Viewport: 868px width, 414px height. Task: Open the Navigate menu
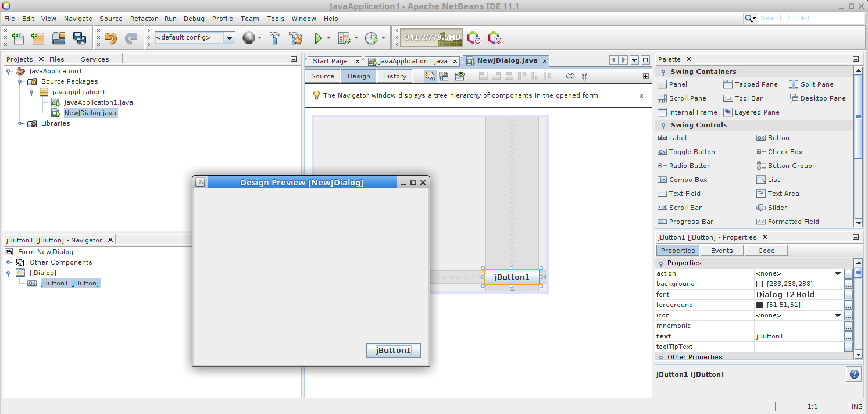tap(78, 19)
